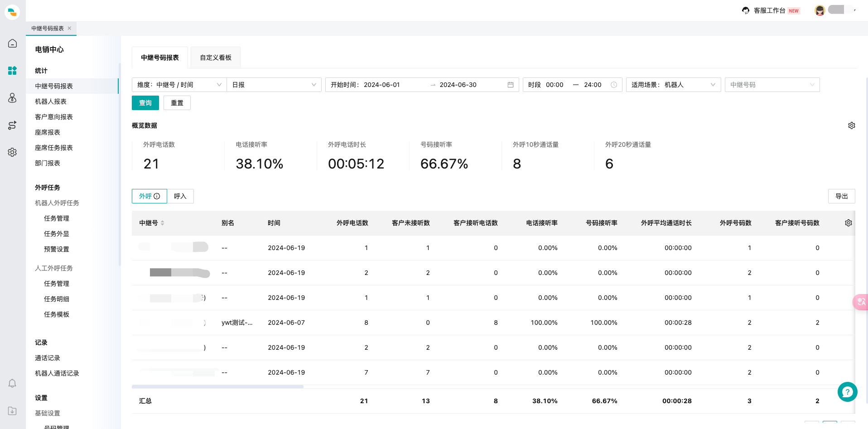Open the 中继号码 select dropdown
Screen dimensions: 868x429
(772, 85)
